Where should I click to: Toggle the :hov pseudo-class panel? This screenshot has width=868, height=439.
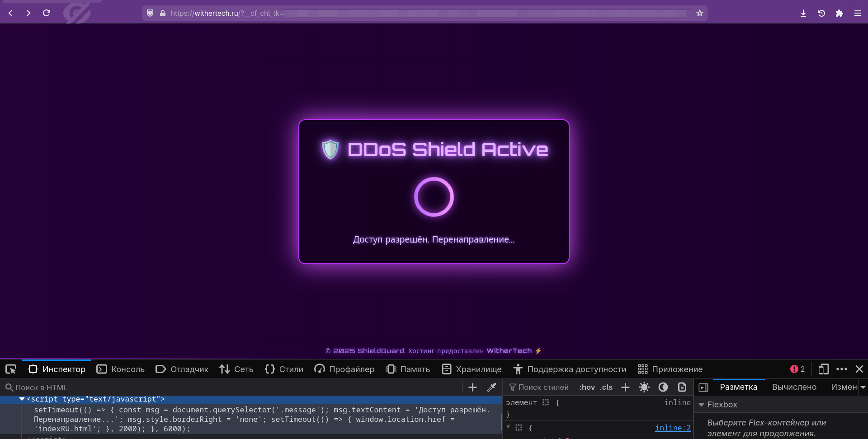click(587, 388)
